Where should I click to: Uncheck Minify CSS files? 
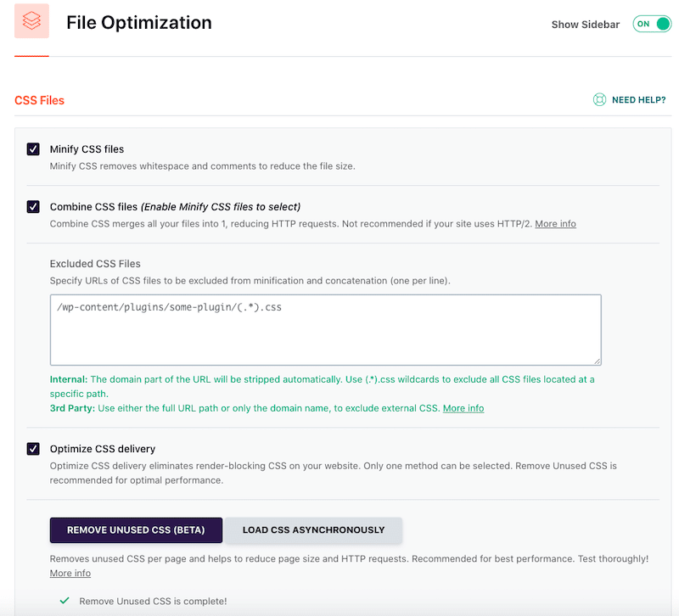[33, 148]
